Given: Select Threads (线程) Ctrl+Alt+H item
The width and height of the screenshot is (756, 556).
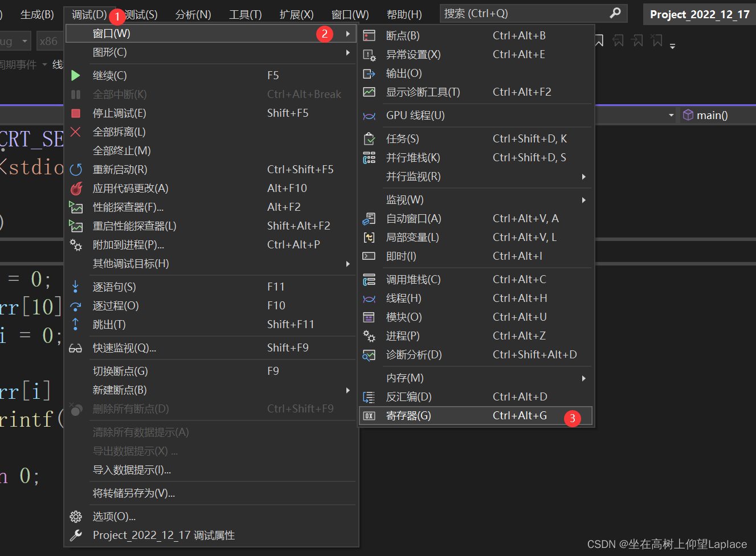Looking at the screenshot, I should [476, 299].
